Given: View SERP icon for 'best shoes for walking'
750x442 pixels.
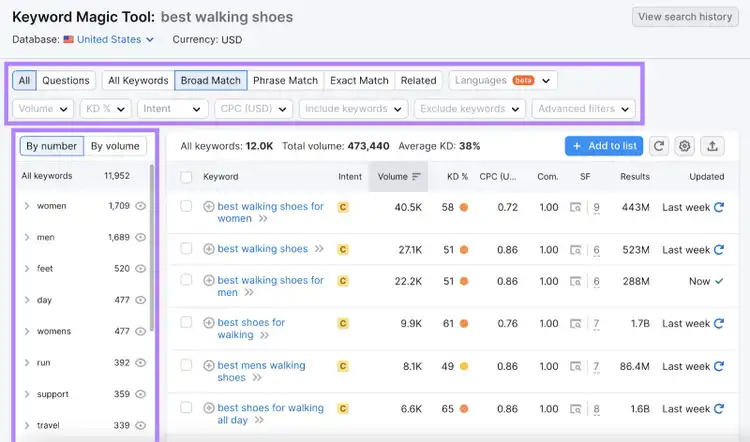Looking at the screenshot, I should (575, 324).
